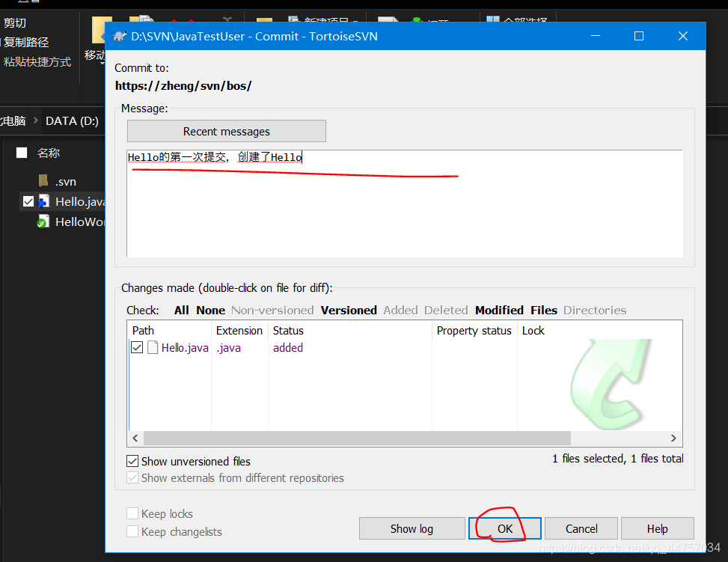
Task: Maximize the TortoiseSVN commit window
Action: click(639, 36)
